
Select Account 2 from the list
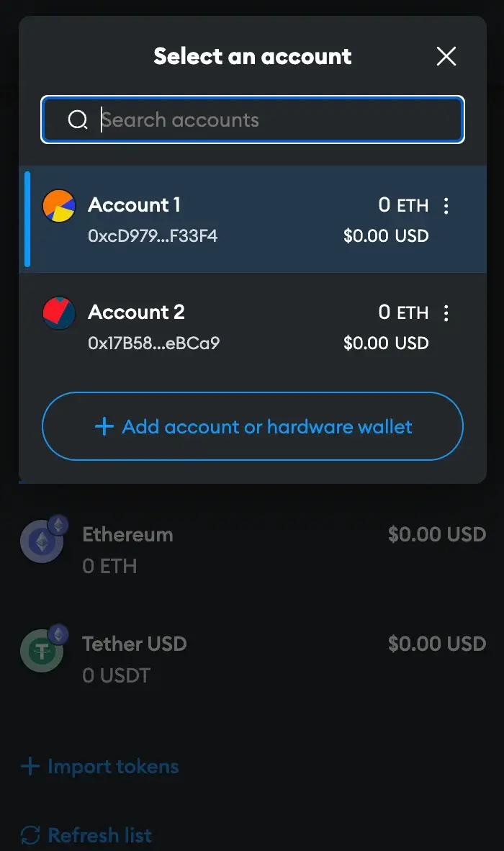pyautogui.click(x=252, y=327)
